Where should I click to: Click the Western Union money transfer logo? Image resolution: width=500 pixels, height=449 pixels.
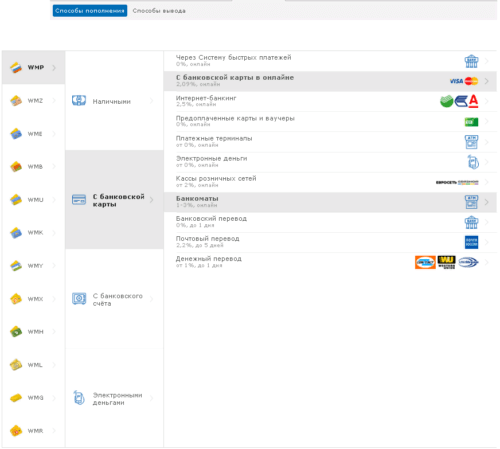pos(446,262)
